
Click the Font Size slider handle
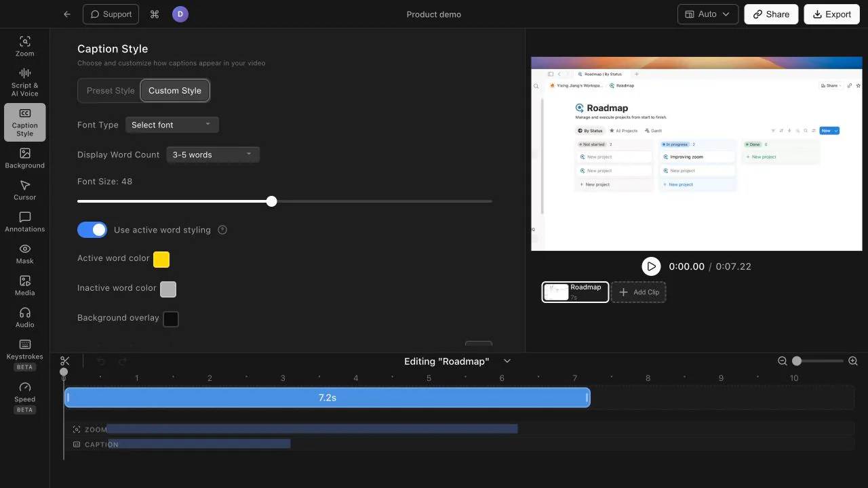coord(271,201)
